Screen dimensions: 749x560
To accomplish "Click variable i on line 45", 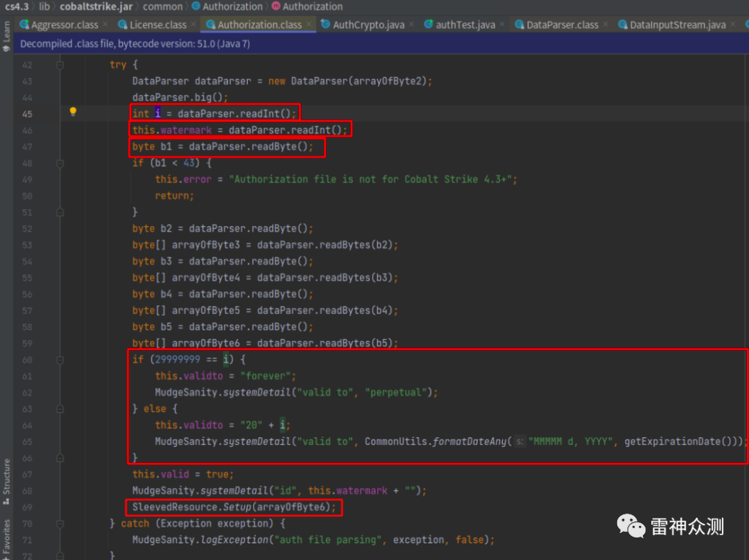I will pos(157,114).
